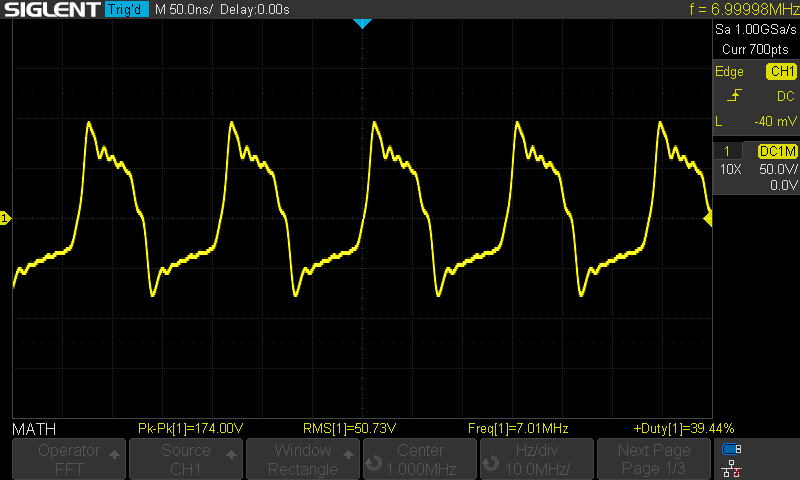The image size is (800, 480).
Task: Click the M 50.0ns timebase readout
Action: (x=184, y=9)
